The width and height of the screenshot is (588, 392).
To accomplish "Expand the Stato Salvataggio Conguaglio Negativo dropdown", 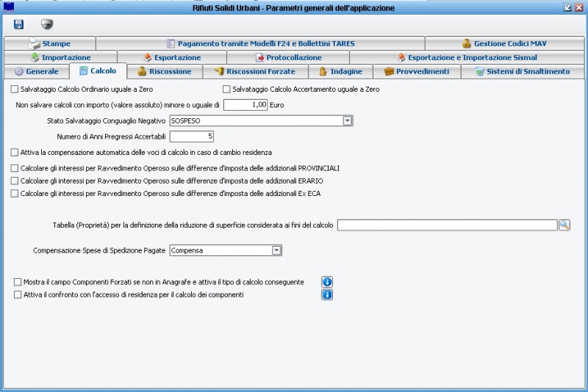I will pyautogui.click(x=348, y=121).
